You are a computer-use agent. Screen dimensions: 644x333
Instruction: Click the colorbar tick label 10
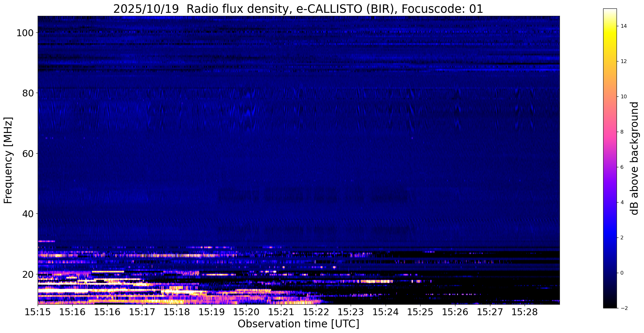[624, 97]
